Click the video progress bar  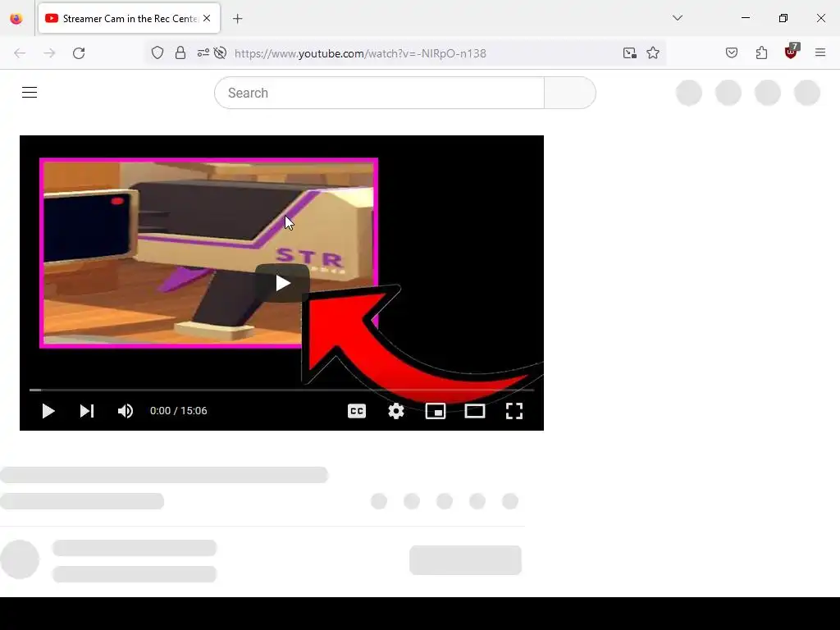[282, 390]
